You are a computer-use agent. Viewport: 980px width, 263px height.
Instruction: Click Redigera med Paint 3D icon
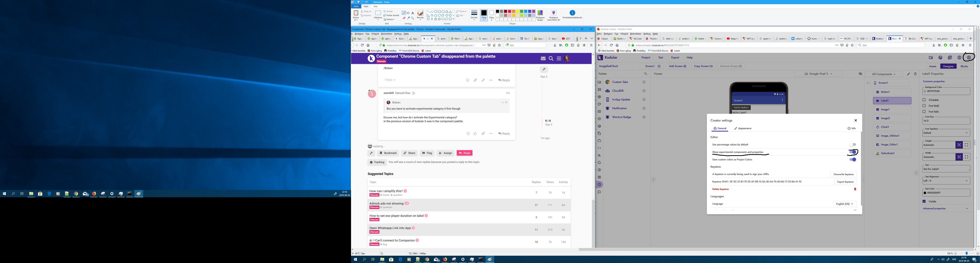(553, 13)
